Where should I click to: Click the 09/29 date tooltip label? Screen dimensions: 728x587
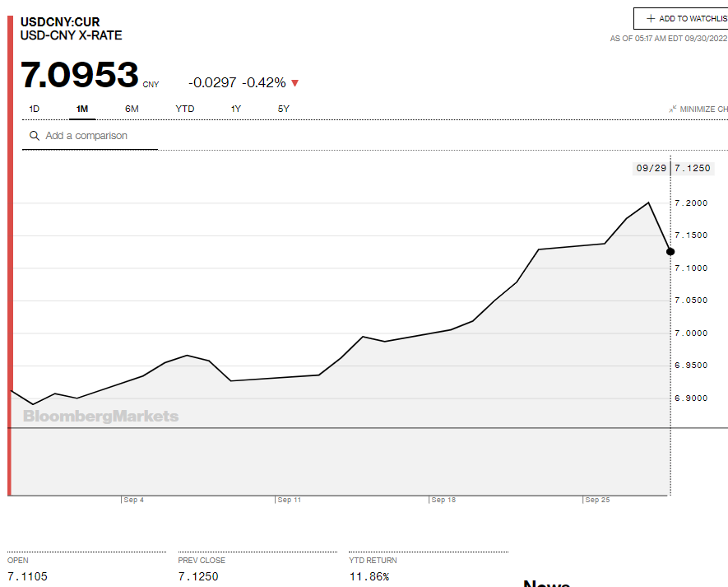point(651,168)
